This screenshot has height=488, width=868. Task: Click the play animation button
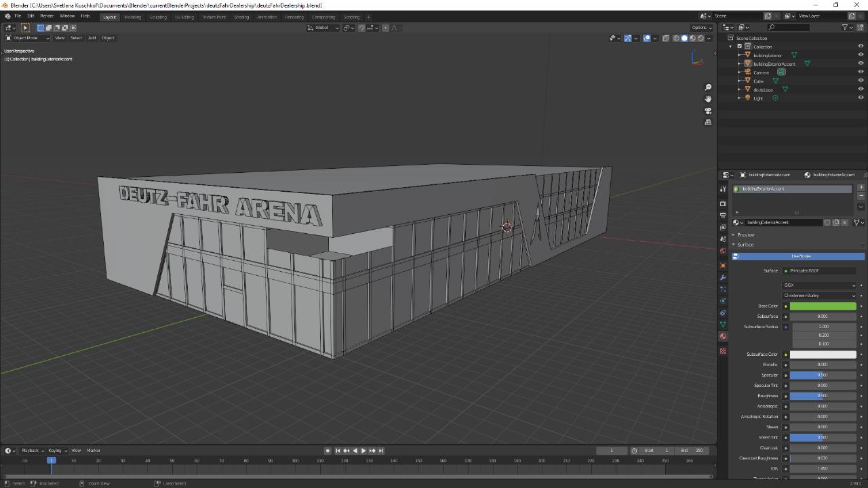pos(363,451)
